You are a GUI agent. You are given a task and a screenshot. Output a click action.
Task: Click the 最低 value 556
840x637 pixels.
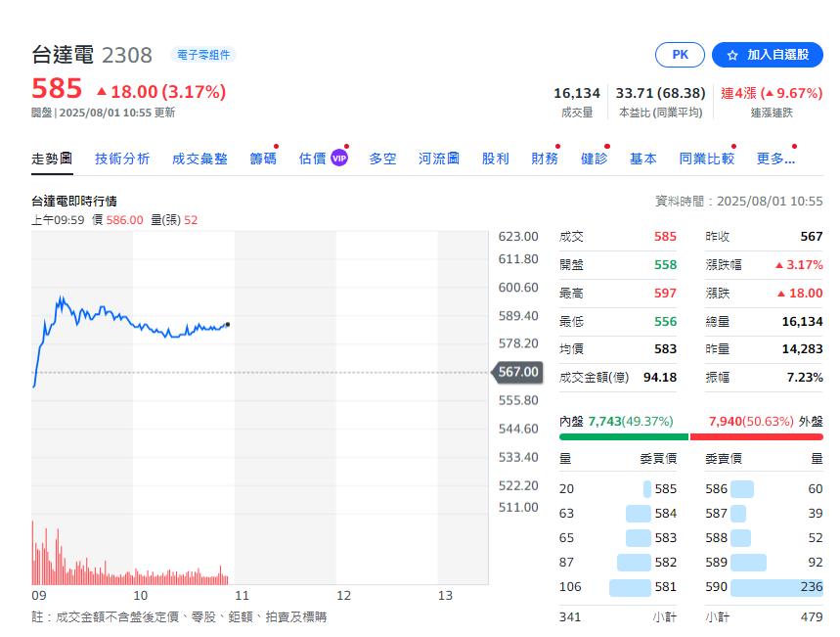(665, 322)
